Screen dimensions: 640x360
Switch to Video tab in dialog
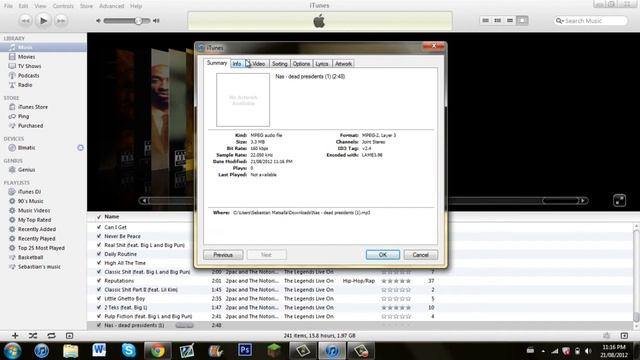(258, 64)
